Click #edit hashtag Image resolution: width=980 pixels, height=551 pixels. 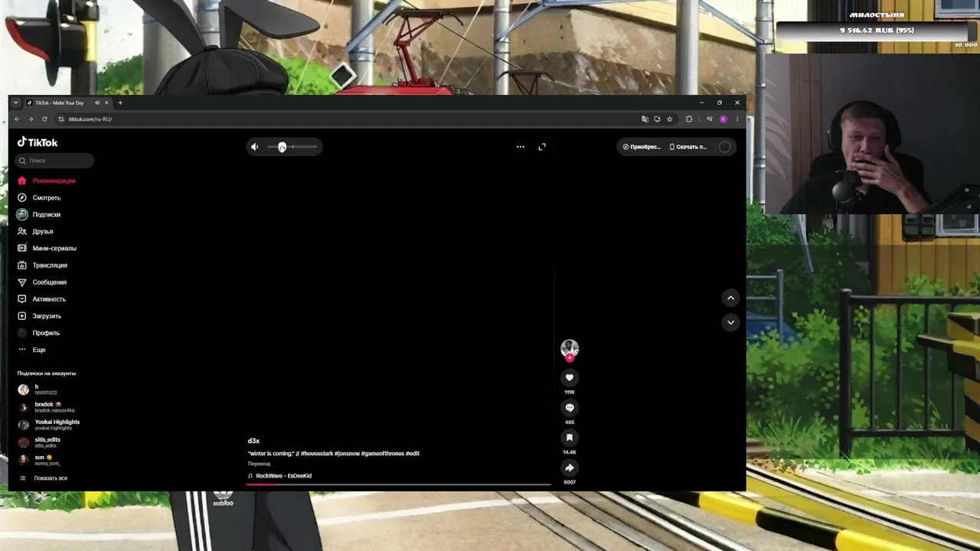(x=413, y=454)
